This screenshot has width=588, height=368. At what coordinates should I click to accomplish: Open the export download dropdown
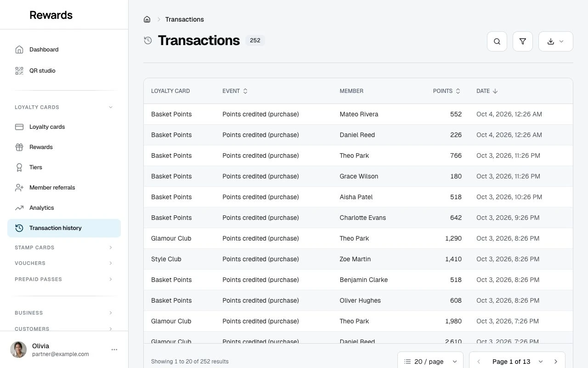[x=556, y=41]
